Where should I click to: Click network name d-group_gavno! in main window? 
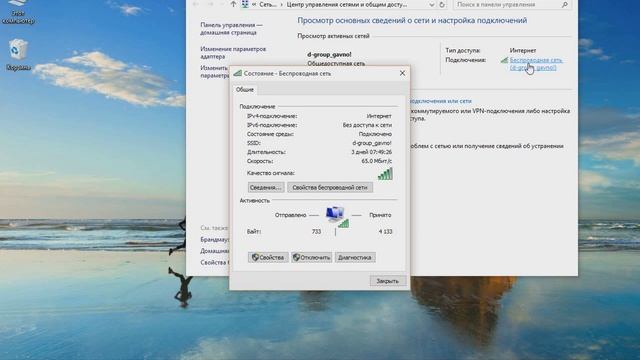pos(329,54)
